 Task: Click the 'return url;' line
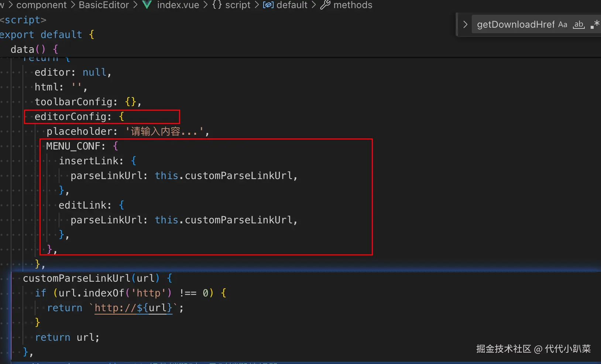[x=68, y=337]
